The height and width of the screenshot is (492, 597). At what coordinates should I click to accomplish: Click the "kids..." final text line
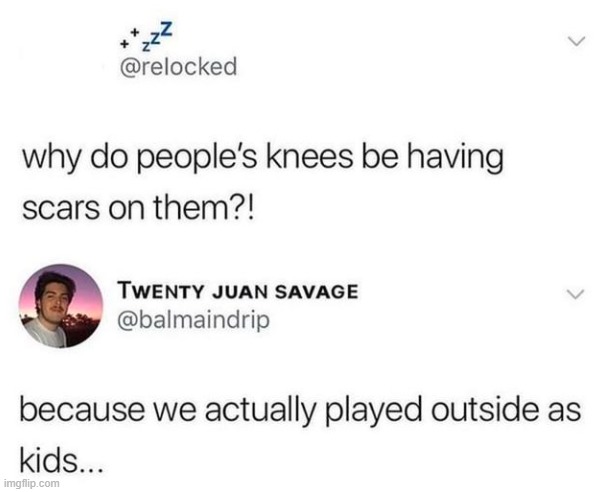pyautogui.click(x=61, y=460)
